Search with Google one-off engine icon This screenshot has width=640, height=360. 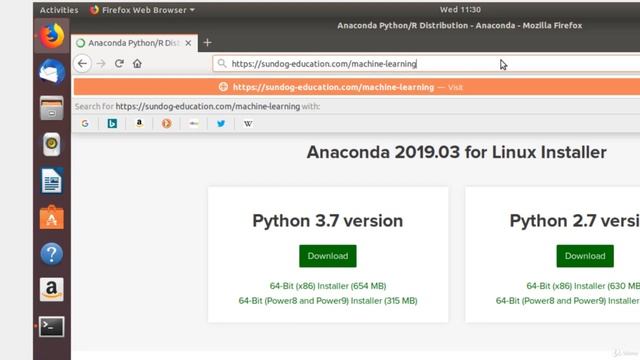click(x=85, y=124)
